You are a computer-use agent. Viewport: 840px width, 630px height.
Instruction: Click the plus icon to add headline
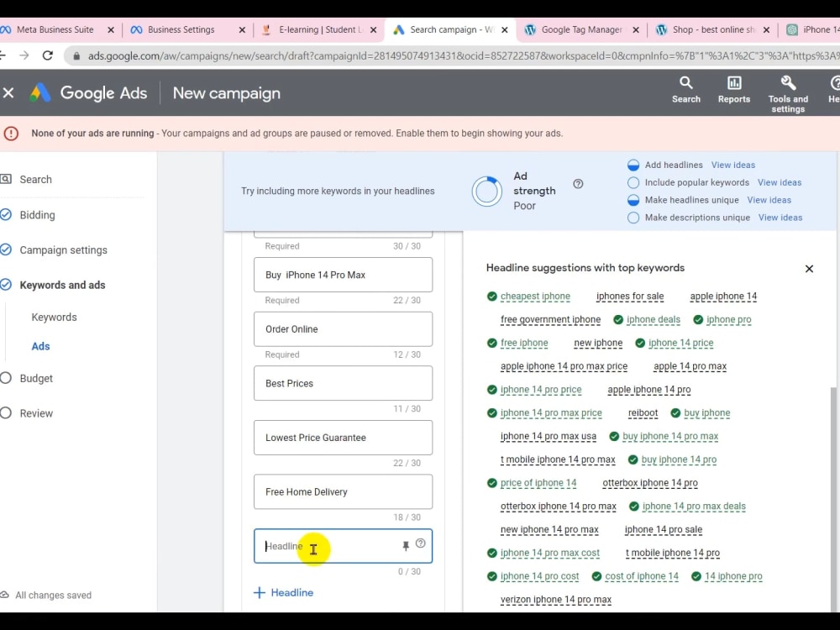(260, 592)
